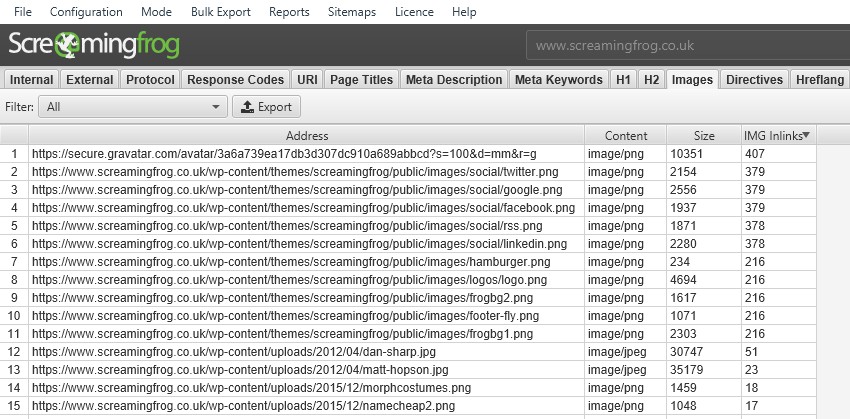The width and height of the screenshot is (850, 419).
Task: Open the Reports menu
Action: point(289,12)
